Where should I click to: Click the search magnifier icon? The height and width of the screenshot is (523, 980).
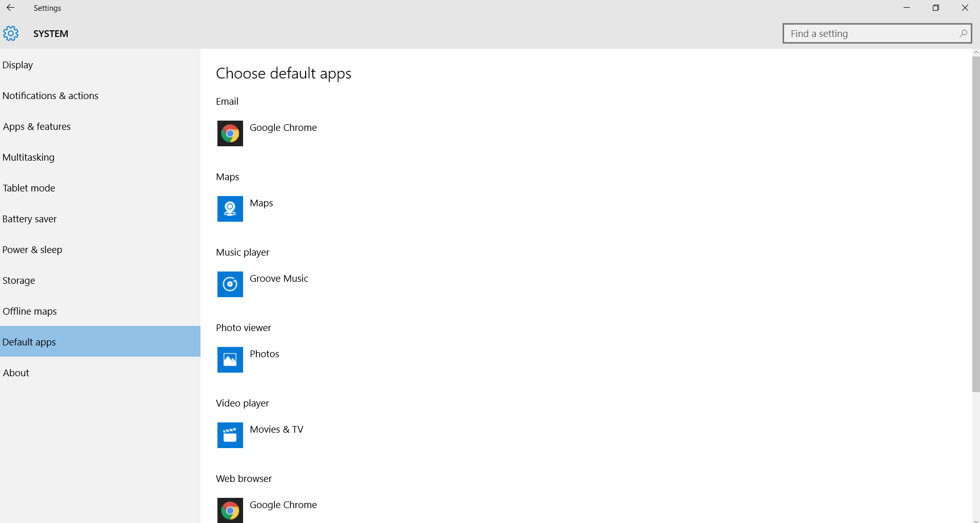point(963,33)
